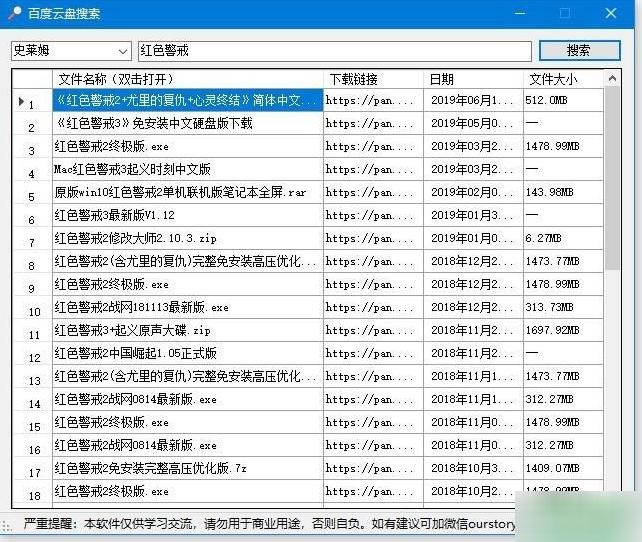The width and height of the screenshot is (642, 542).
Task: Click the 6.27MB size cell
Action: (x=563, y=238)
